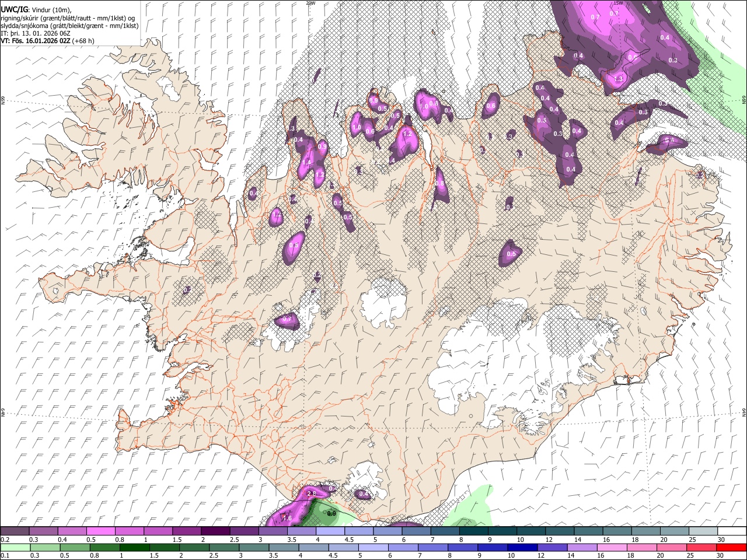Click the IT initialization time line
747x560 pixels.
pos(35,33)
